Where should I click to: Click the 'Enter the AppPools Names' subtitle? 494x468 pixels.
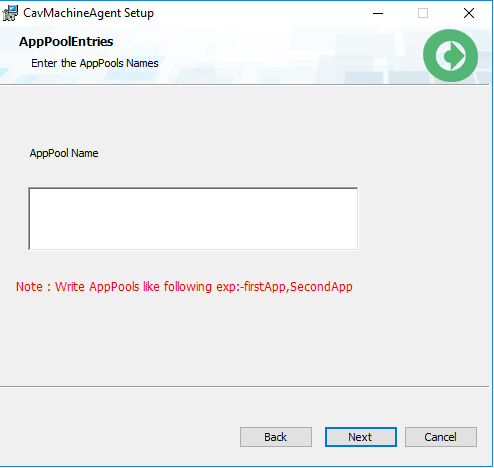(x=95, y=63)
